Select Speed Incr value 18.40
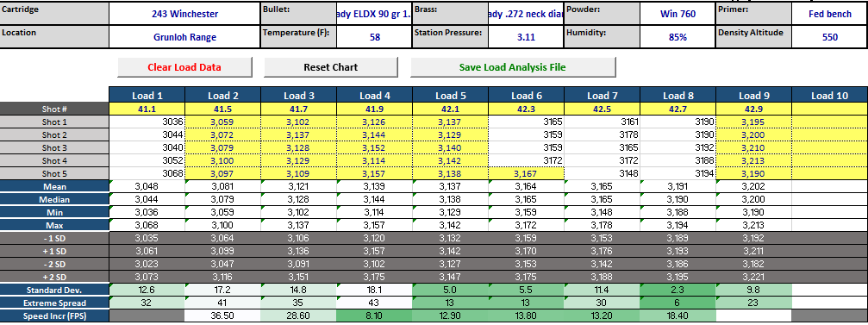This screenshot has width=868, height=325. 678,316
